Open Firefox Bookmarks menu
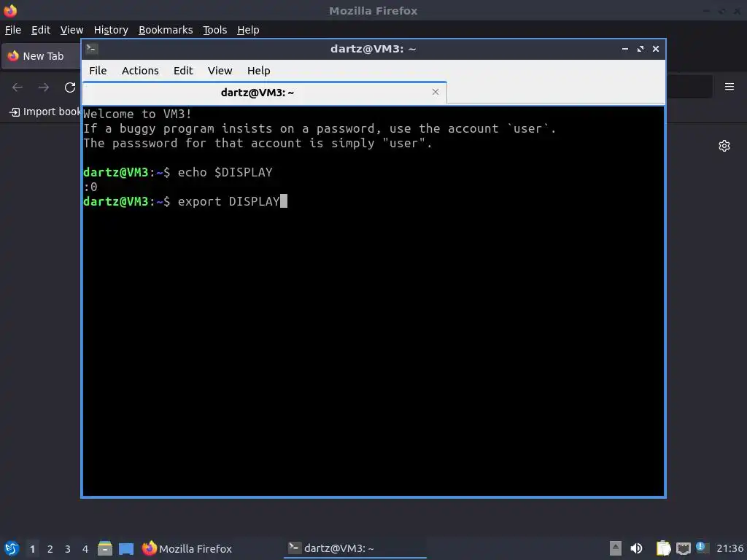747x560 pixels. (x=166, y=30)
